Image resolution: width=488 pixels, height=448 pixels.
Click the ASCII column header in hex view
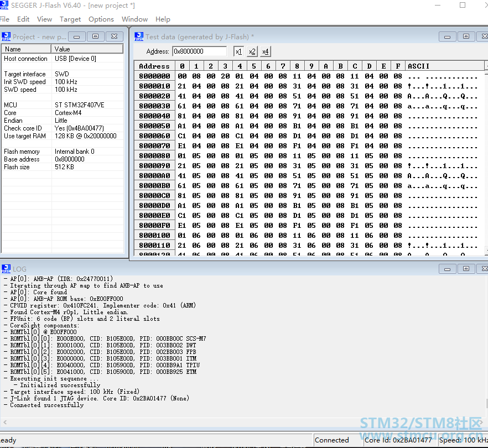point(445,66)
